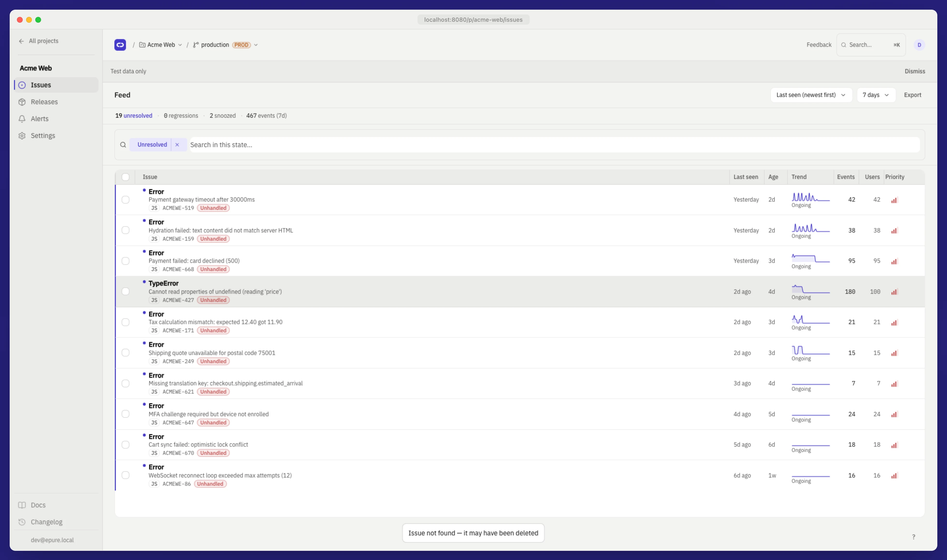Viewport: 947px width, 560px height.
Task: Sort by Age column header
Action: [x=773, y=177]
